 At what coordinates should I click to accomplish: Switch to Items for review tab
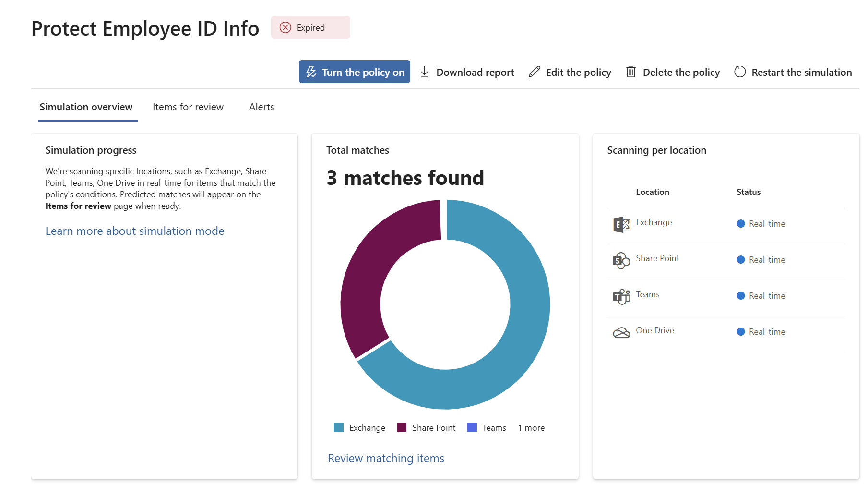point(188,107)
